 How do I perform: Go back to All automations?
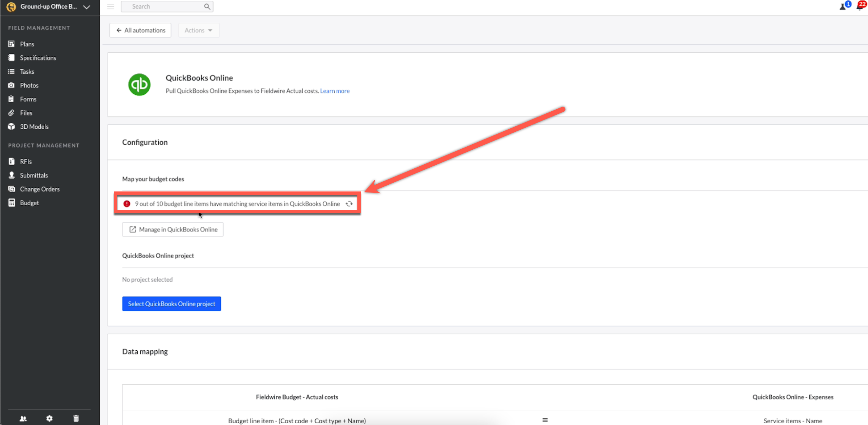pyautogui.click(x=140, y=30)
